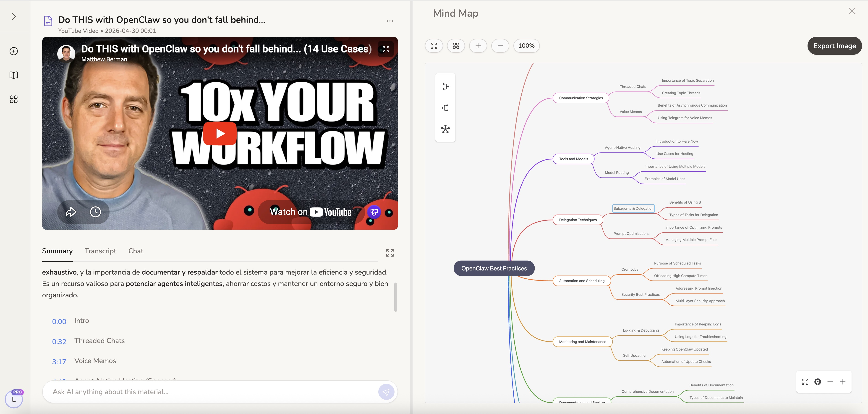Click the 100% zoom level button

(526, 45)
